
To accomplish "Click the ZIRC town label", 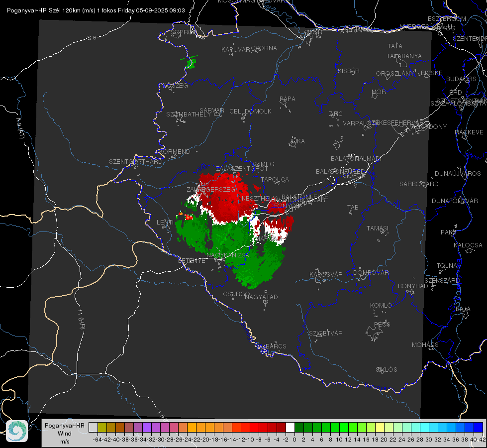I will pyautogui.click(x=336, y=114).
